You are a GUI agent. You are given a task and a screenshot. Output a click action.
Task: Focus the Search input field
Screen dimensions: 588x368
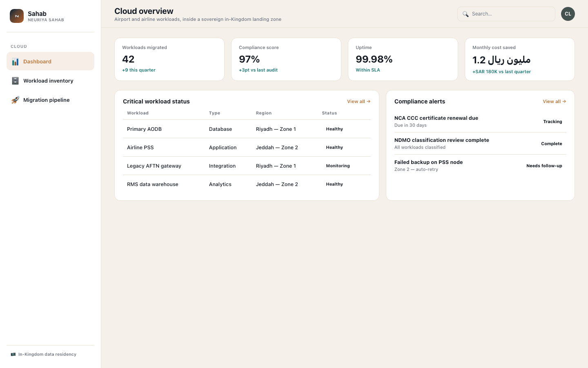pos(506,14)
